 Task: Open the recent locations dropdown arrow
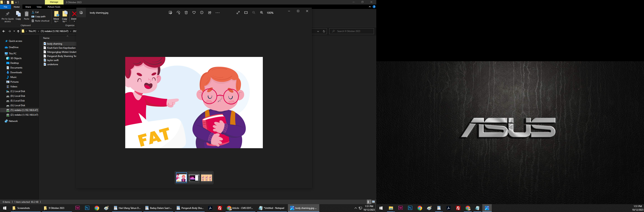tap(14, 31)
